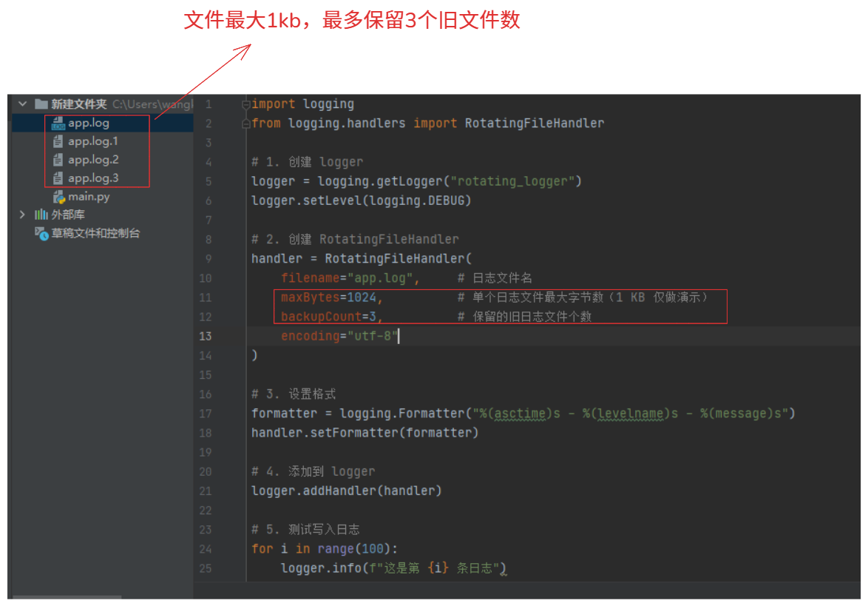Select app.log.2 in the project tree
This screenshot has width=868, height=606.
[93, 160]
